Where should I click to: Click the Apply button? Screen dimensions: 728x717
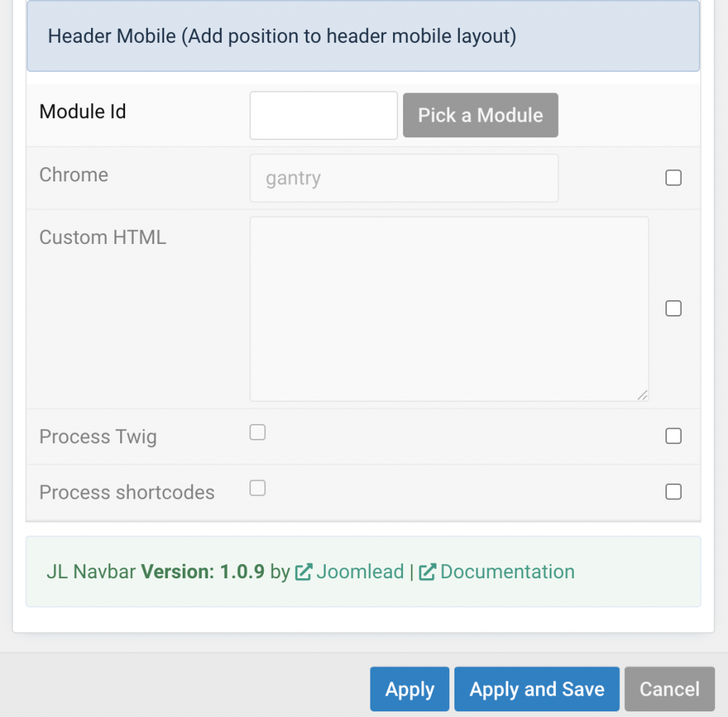(409, 689)
